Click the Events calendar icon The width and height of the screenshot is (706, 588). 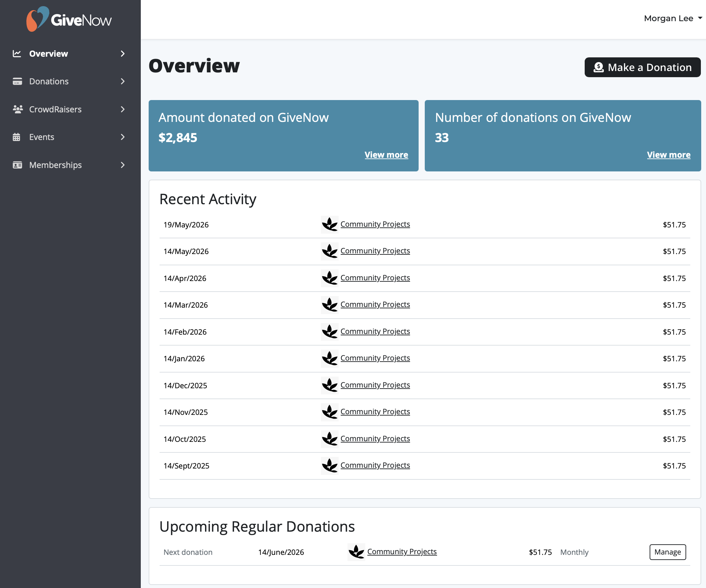[x=16, y=137]
